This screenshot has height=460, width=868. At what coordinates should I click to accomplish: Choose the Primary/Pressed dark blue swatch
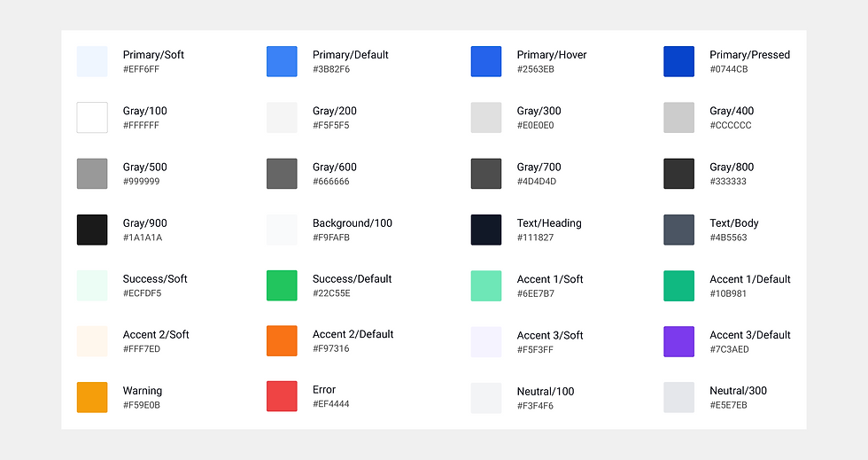point(678,61)
